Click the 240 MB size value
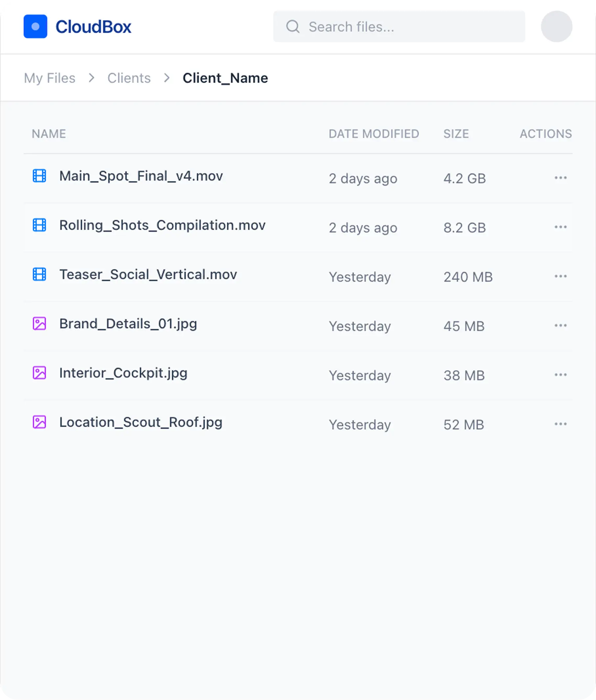Screen dimensions: 596x700 click(468, 277)
